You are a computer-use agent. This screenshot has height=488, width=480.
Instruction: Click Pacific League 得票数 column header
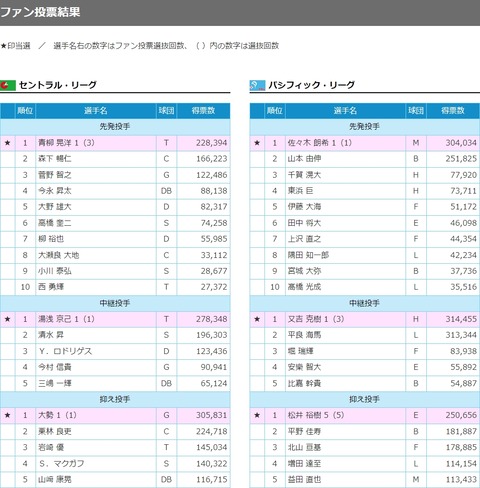point(453,111)
